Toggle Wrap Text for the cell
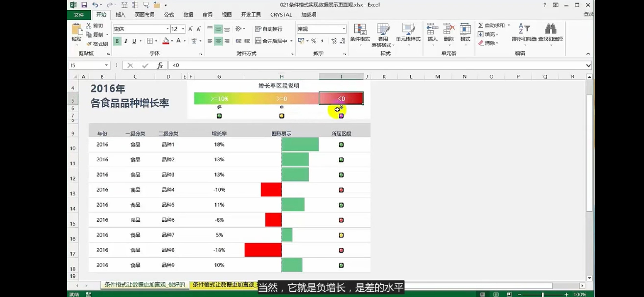The image size is (644, 297). coord(269,29)
